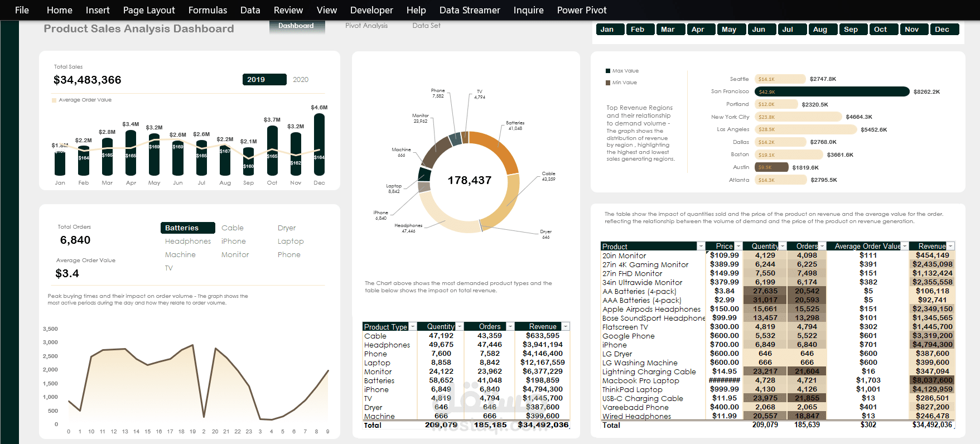The height and width of the screenshot is (444, 980).
Task: Filter by Jan month slicer
Action: [x=610, y=30]
